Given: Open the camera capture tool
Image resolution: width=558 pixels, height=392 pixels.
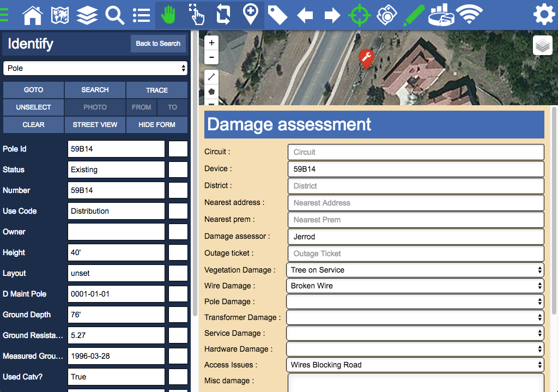Looking at the screenshot, I should [387, 15].
